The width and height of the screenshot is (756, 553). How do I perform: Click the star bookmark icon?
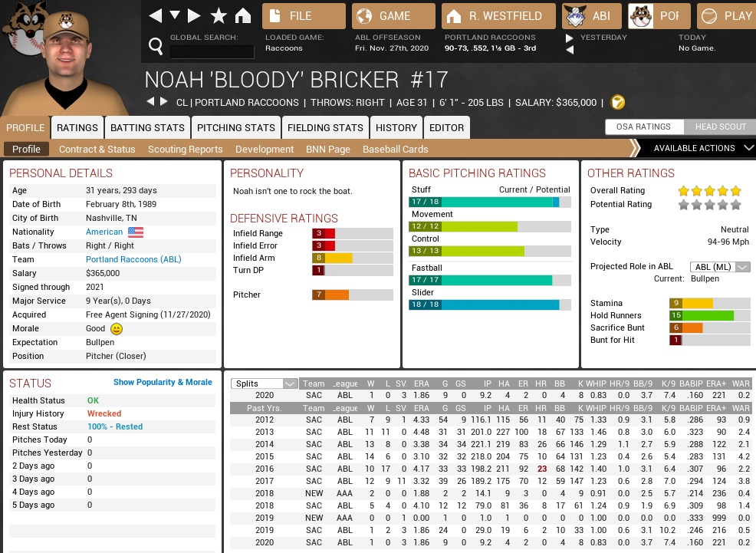click(219, 15)
